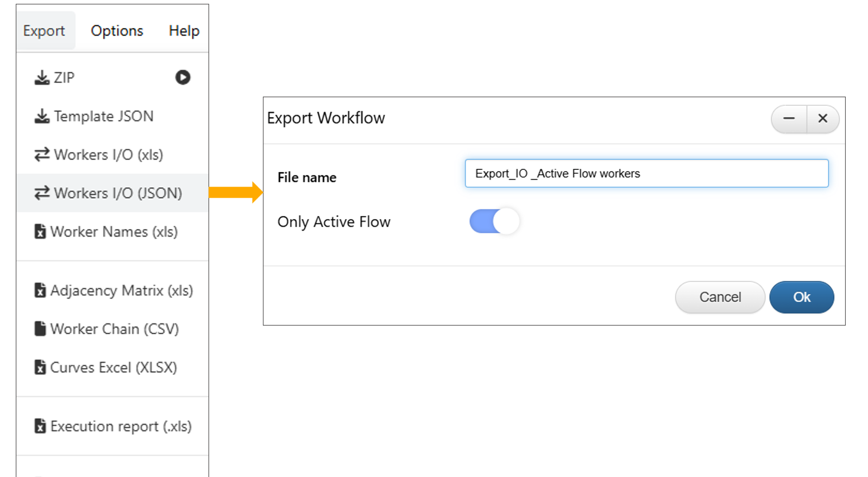868x477 pixels.
Task: Click inside the File name text field
Action: (646, 174)
